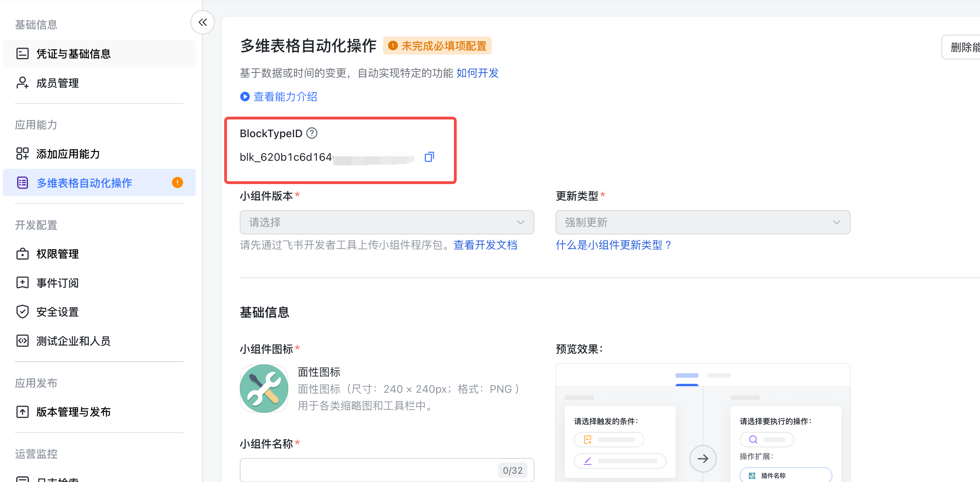This screenshot has height=482, width=980.
Task: Copy the BlockTypeID value
Action: coord(429,157)
